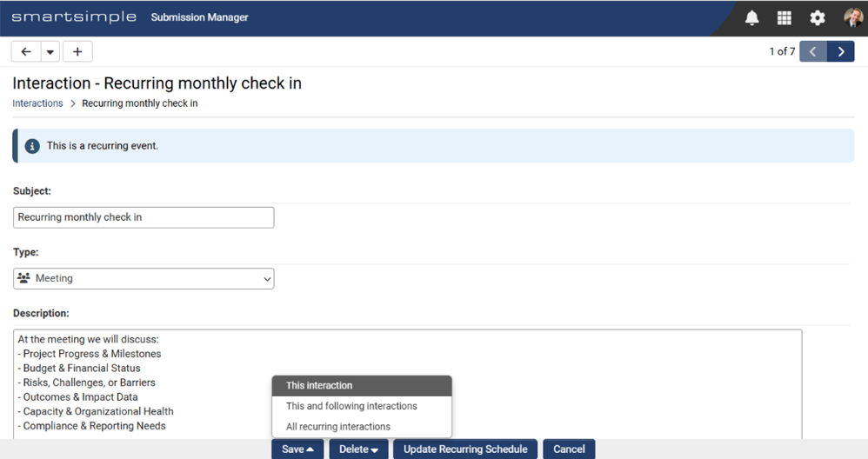Screen dimensions: 868x459
Task: Open the Type dropdown showing Meeting
Action: coord(144,279)
